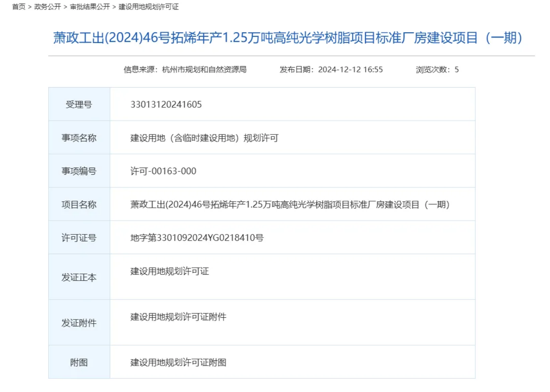
Task: Click the 许可证号 row label
Action: click(79, 238)
